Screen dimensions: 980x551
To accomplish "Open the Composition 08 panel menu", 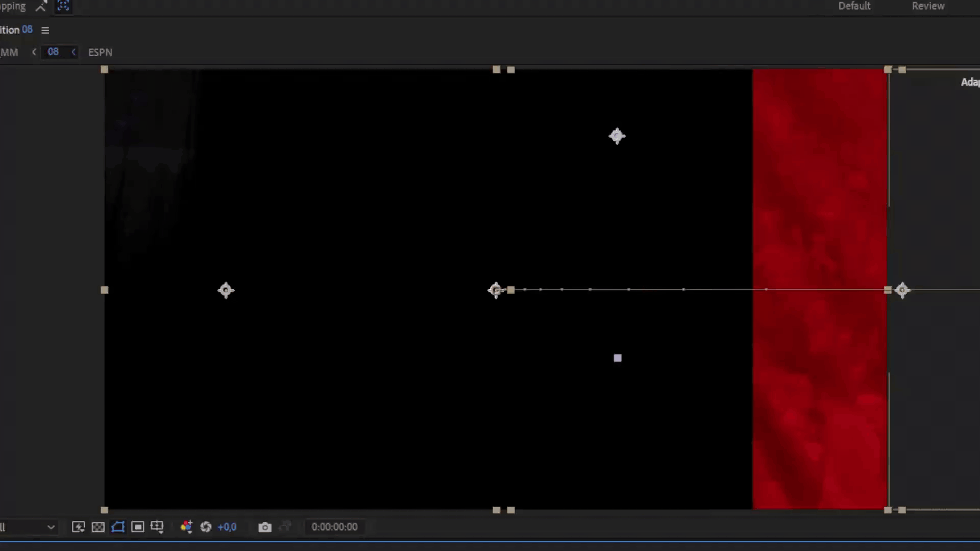I will pos(45,31).
